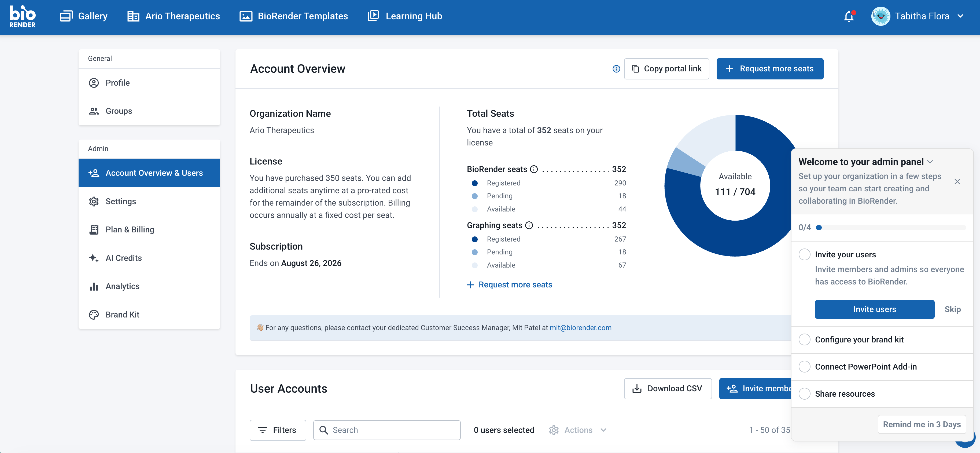
Task: Check the Share resources circle
Action: [804, 394]
